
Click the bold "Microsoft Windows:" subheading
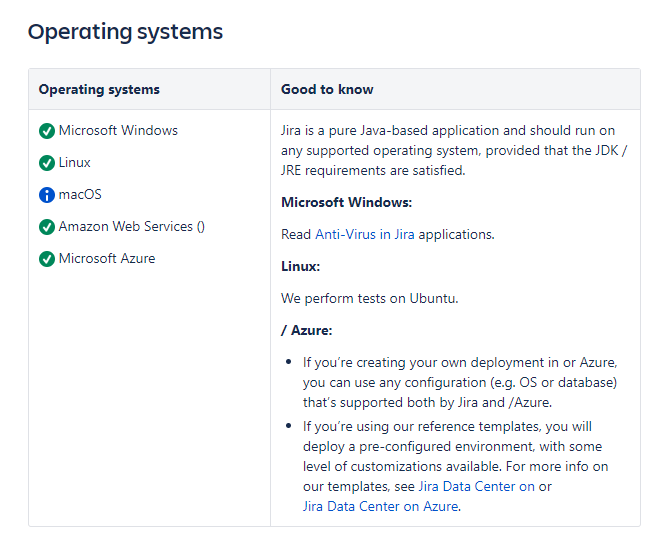[x=346, y=202]
